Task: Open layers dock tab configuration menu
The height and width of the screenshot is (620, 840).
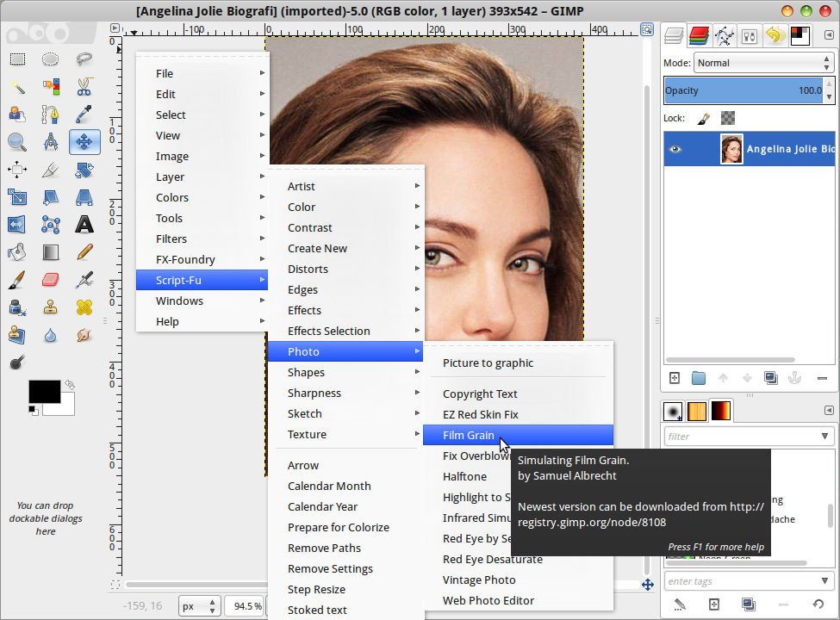Action: pos(829,35)
